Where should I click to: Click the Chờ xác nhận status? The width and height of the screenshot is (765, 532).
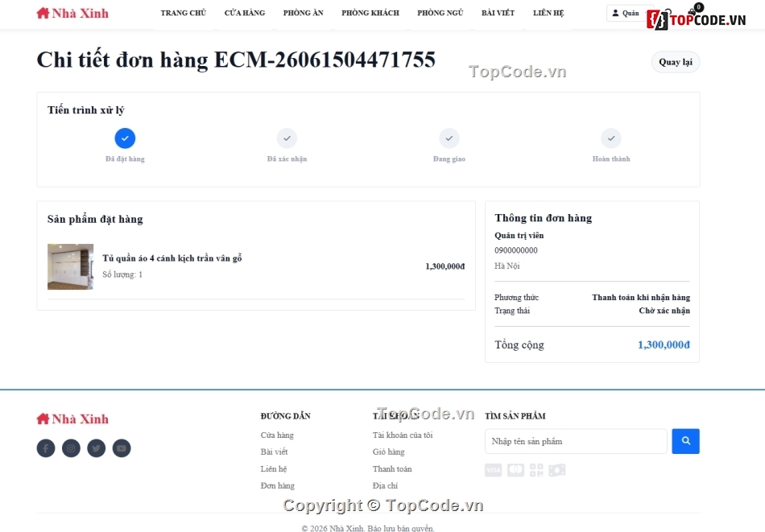click(664, 311)
